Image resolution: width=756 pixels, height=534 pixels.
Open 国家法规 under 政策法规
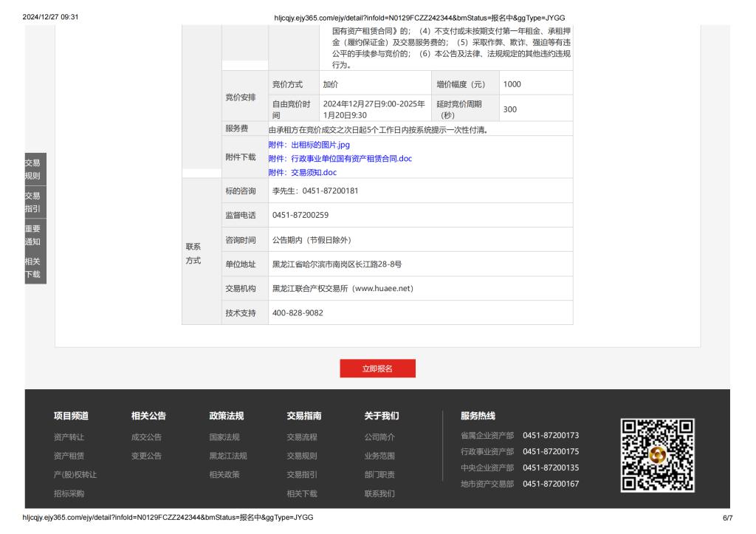coord(224,437)
